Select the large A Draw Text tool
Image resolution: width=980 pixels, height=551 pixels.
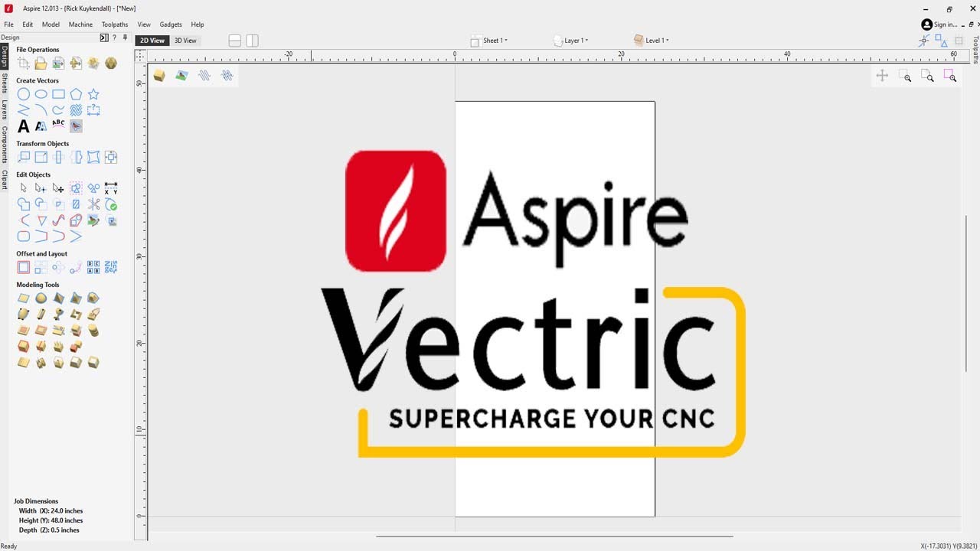click(x=24, y=126)
